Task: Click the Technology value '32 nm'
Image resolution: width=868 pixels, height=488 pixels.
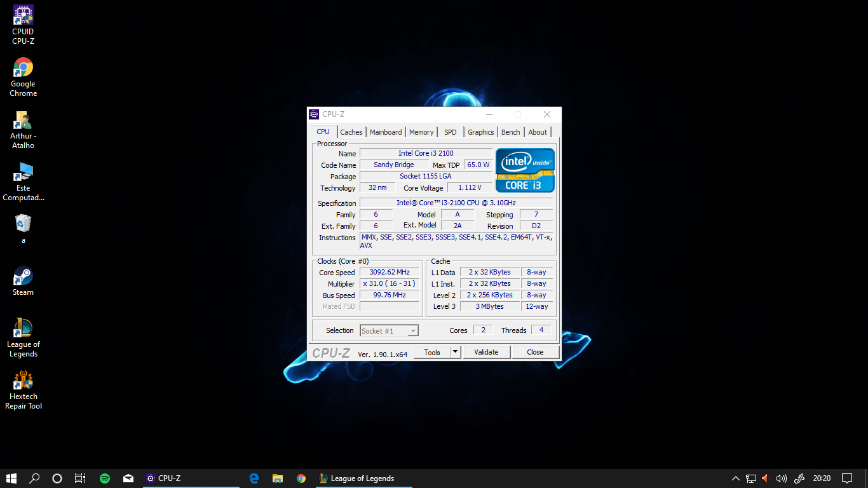Action: 377,187
